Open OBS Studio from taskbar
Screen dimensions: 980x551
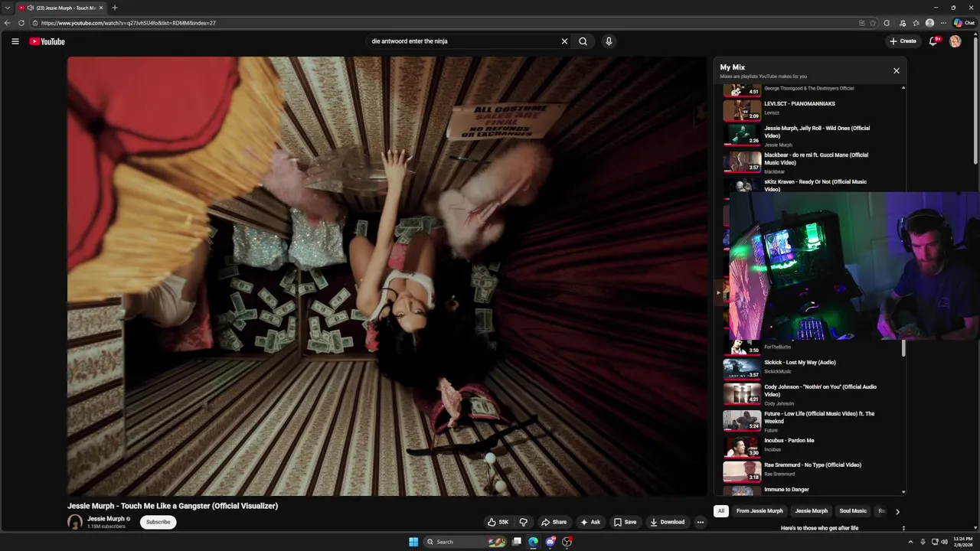coord(567,542)
